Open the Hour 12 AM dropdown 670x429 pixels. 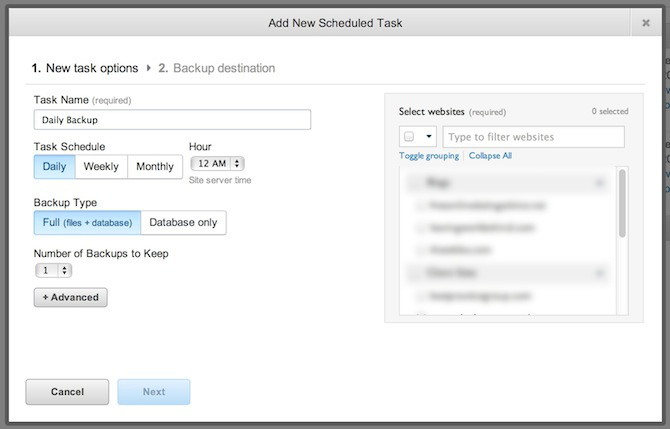point(217,163)
